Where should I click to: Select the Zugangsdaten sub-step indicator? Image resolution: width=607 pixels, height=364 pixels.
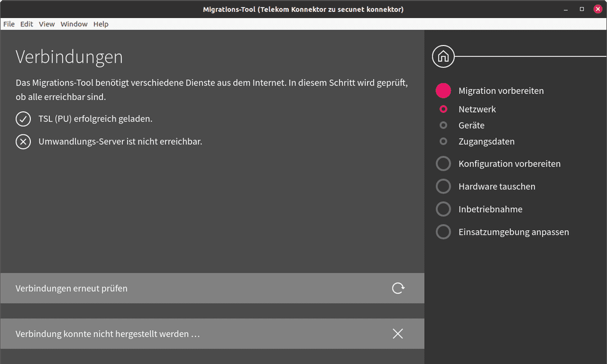click(443, 142)
